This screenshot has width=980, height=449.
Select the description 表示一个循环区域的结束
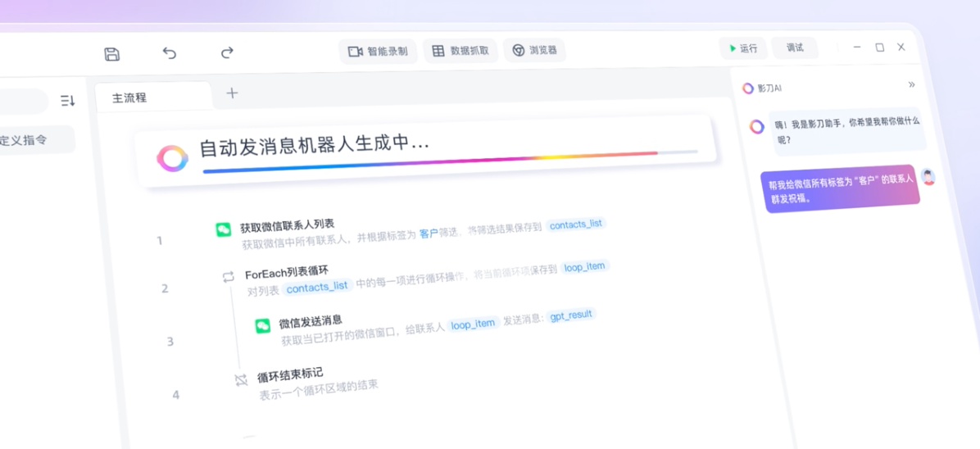319,389
